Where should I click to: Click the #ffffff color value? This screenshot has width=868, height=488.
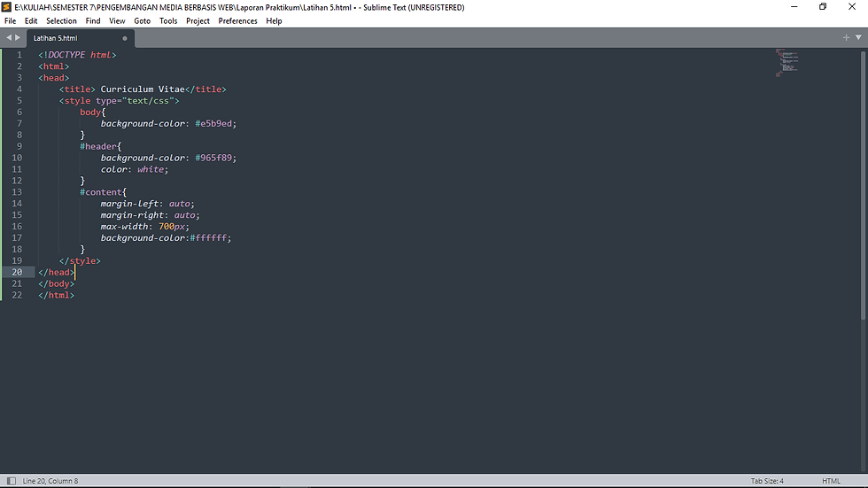click(209, 238)
